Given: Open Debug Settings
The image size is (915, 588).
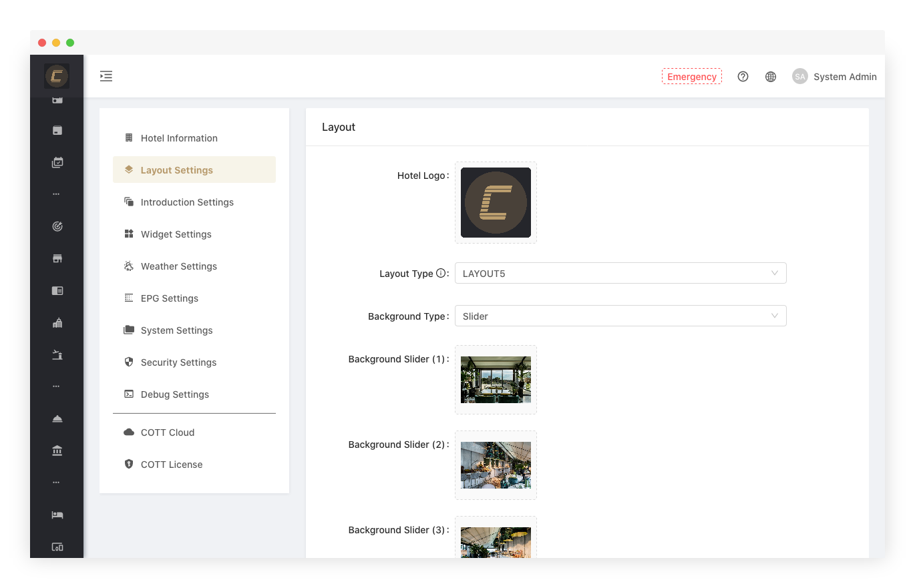Looking at the screenshot, I should [x=194, y=394].
